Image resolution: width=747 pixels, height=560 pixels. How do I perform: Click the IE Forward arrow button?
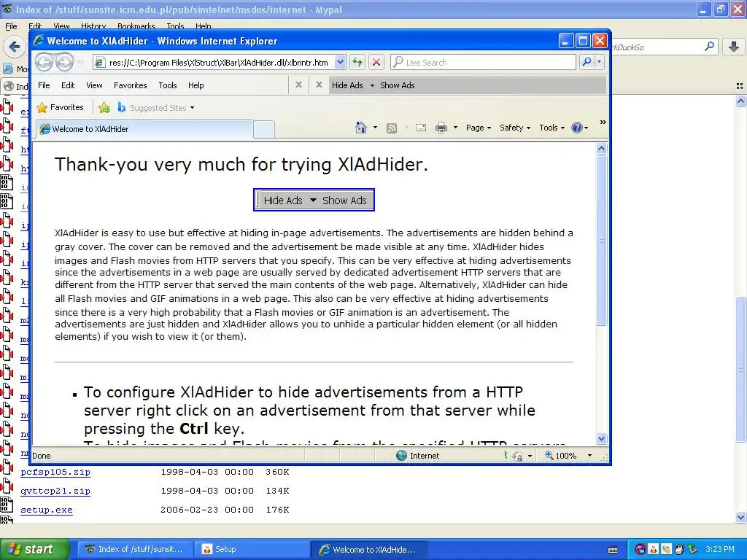(x=65, y=62)
